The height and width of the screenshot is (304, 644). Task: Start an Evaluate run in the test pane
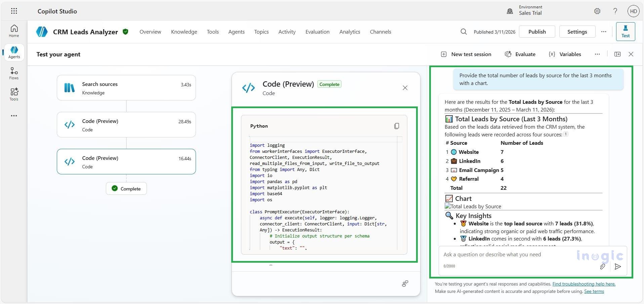(520, 54)
